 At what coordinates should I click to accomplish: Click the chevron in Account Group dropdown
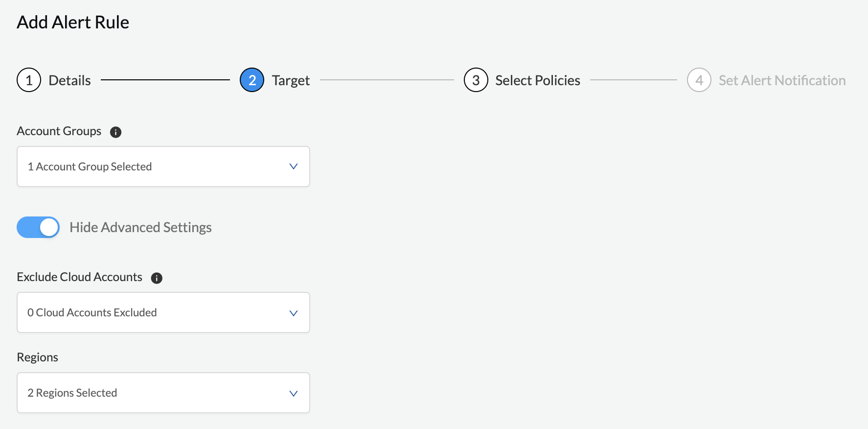coord(294,167)
